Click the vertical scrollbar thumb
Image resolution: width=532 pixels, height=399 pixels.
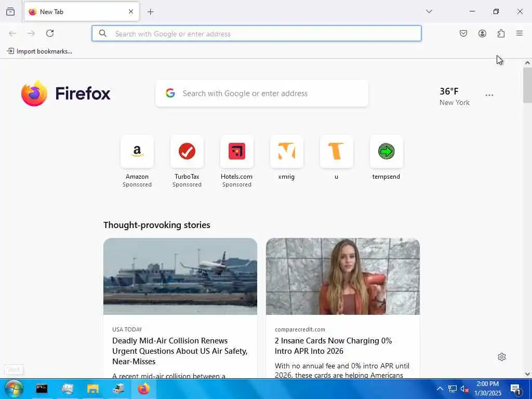(527, 85)
